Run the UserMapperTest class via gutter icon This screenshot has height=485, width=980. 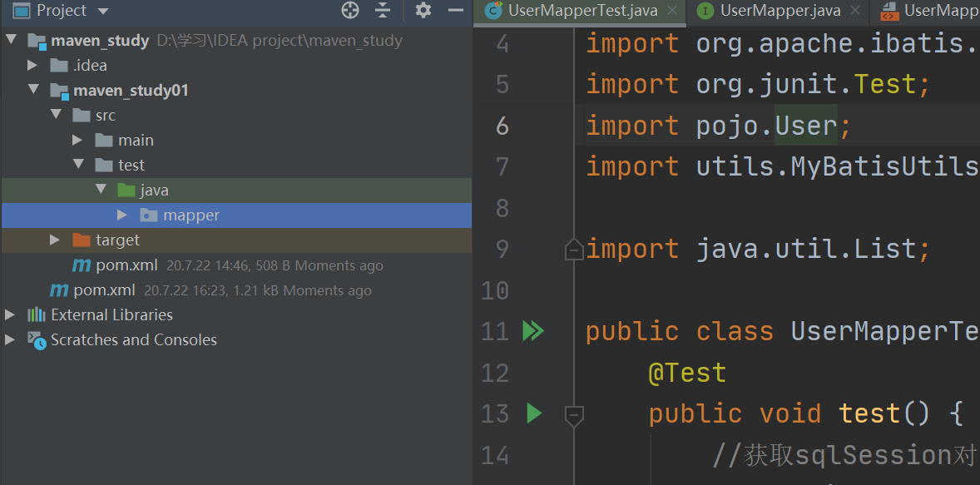point(532,331)
